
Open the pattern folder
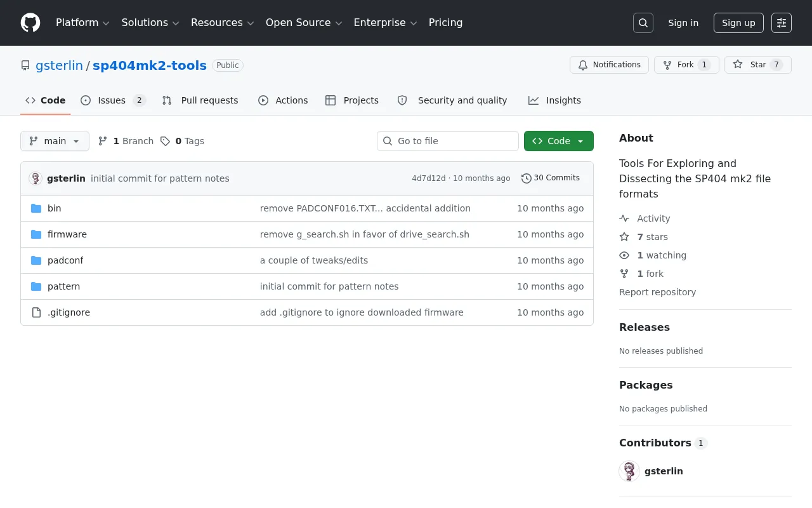tap(64, 286)
